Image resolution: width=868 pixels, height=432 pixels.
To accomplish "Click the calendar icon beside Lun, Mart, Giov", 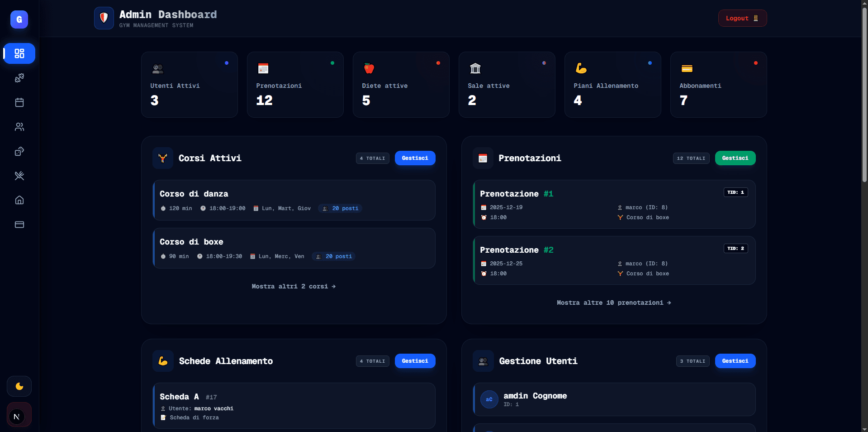I will pos(256,208).
